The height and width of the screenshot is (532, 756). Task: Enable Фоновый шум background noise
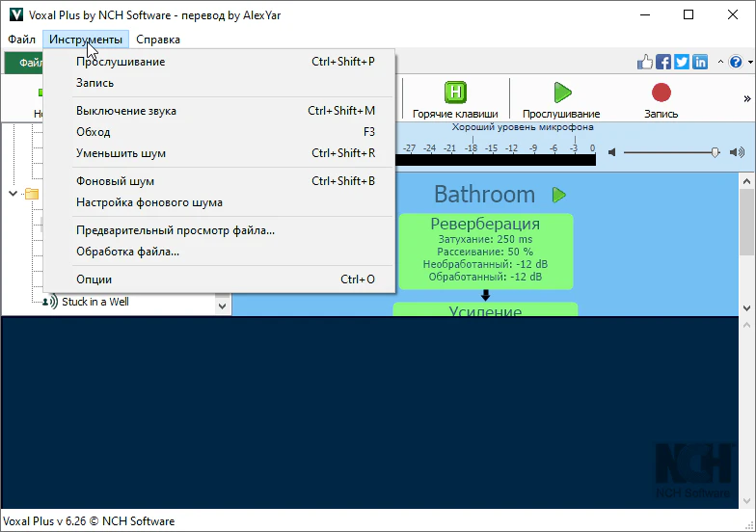pos(115,181)
